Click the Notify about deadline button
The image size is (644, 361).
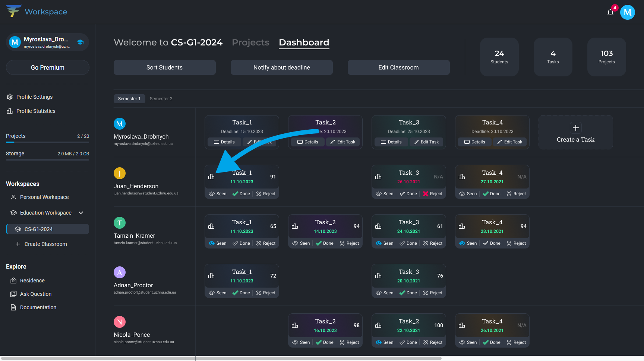[x=281, y=67]
